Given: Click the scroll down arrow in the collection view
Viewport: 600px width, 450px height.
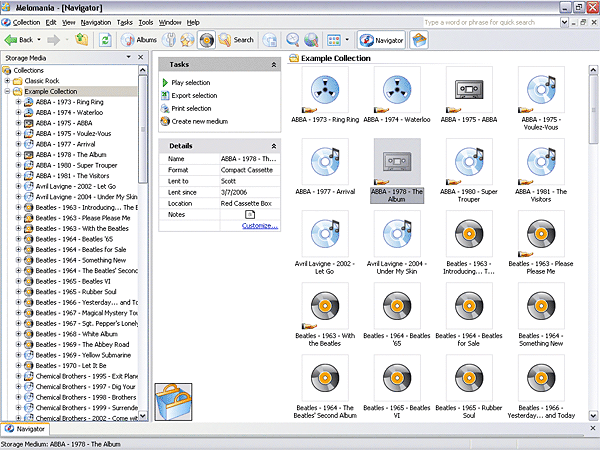Looking at the screenshot, I should (593, 415).
